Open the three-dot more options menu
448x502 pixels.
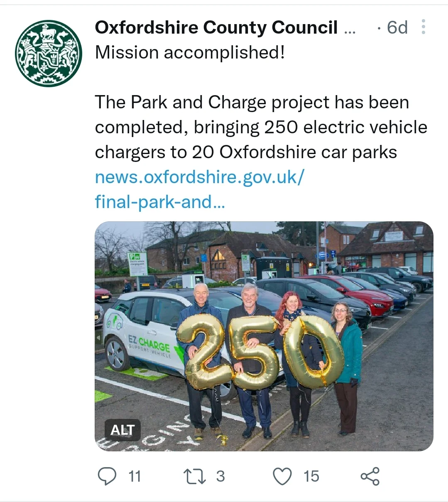pyautogui.click(x=423, y=27)
